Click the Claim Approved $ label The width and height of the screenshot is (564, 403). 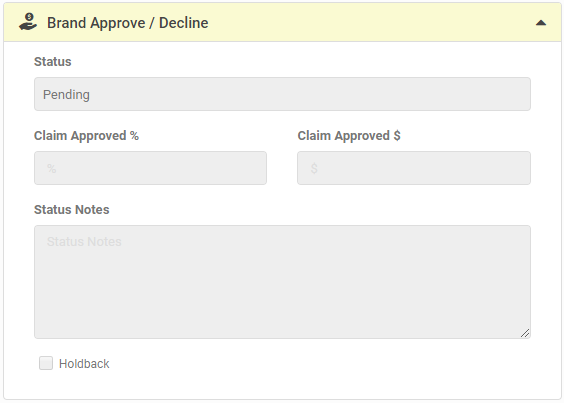click(349, 136)
